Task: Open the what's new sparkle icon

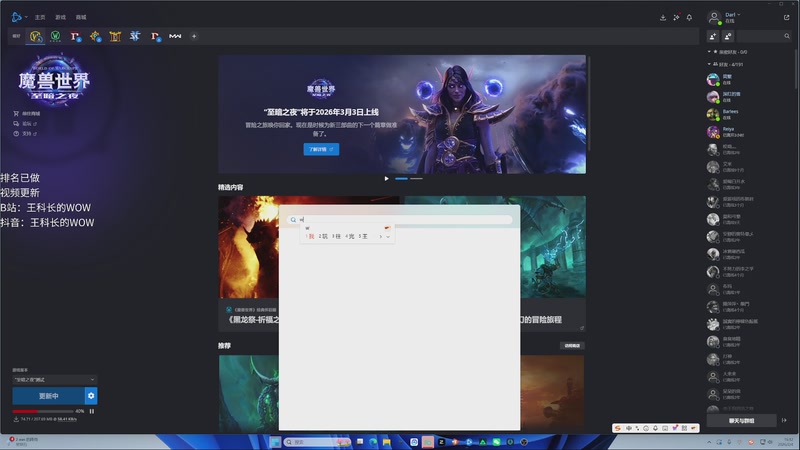Action: [x=676, y=17]
